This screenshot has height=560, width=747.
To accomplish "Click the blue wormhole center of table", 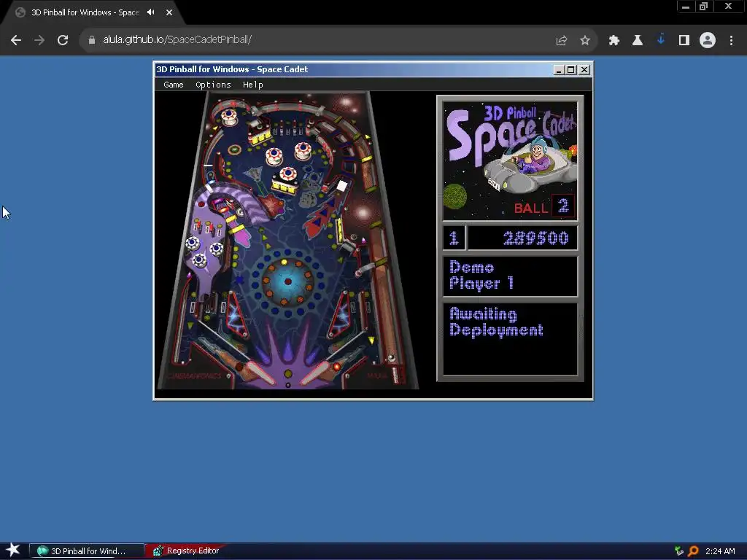I will (287, 282).
